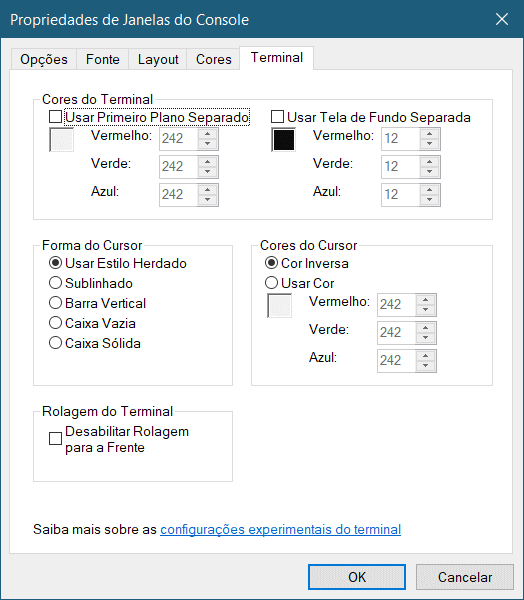Open the Fonte tab
The width and height of the screenshot is (524, 600).
(103, 59)
